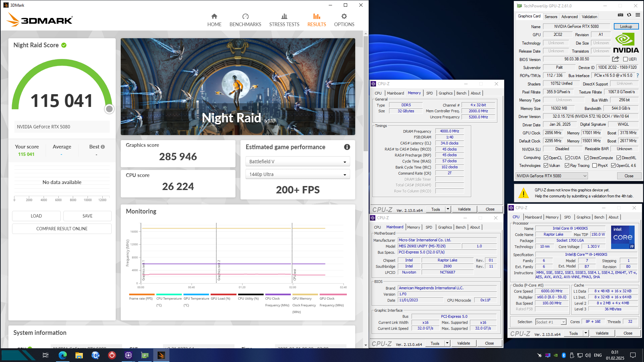Click the Lookup button in GPU-Z
This screenshot has width=644, height=362.
pyautogui.click(x=626, y=26)
